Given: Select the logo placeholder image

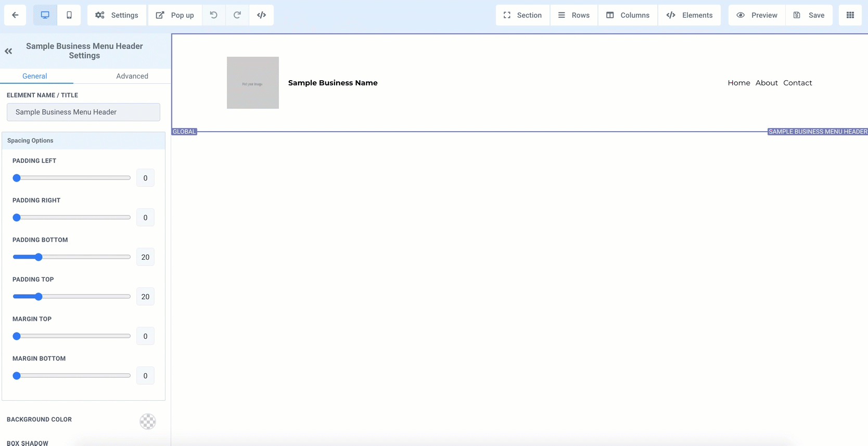Looking at the screenshot, I should pos(253,83).
